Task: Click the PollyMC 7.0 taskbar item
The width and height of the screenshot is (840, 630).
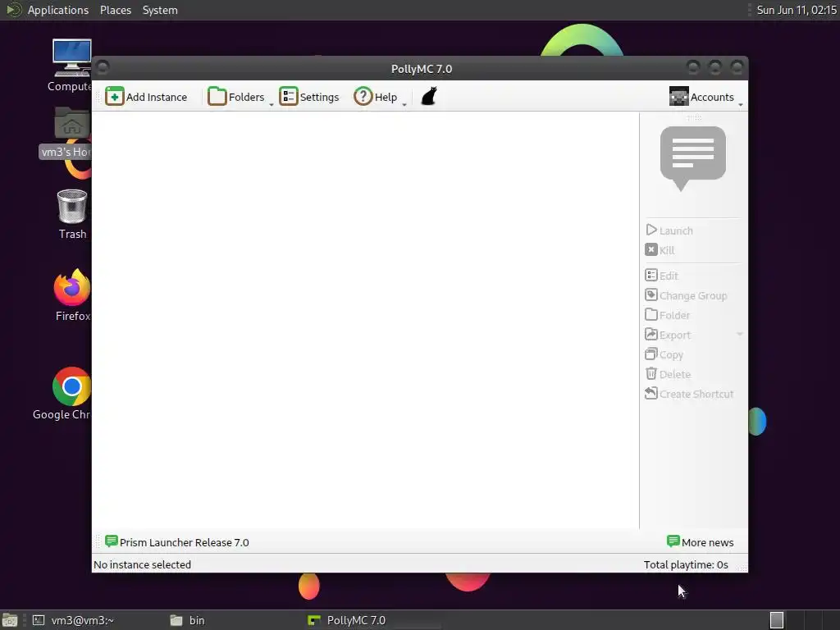Action: pyautogui.click(x=347, y=620)
